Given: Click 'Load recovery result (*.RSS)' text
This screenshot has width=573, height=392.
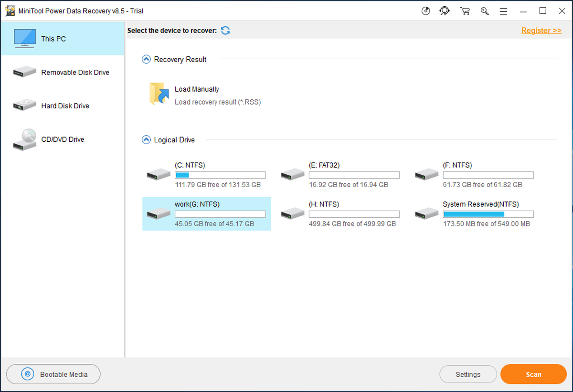Looking at the screenshot, I should click(218, 102).
